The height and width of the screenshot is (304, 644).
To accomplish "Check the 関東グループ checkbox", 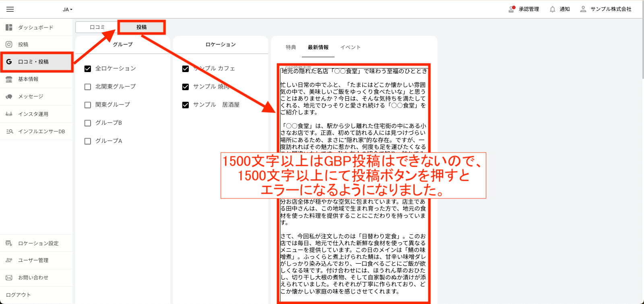I will click(x=88, y=105).
